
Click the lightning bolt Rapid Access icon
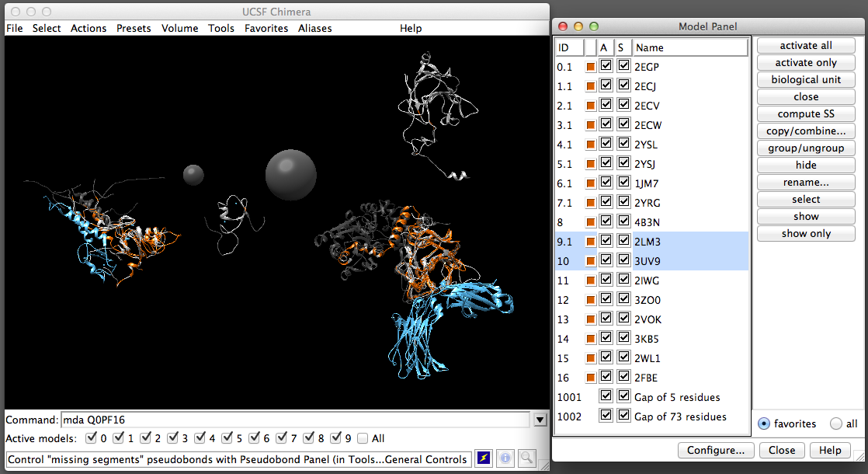(483, 458)
